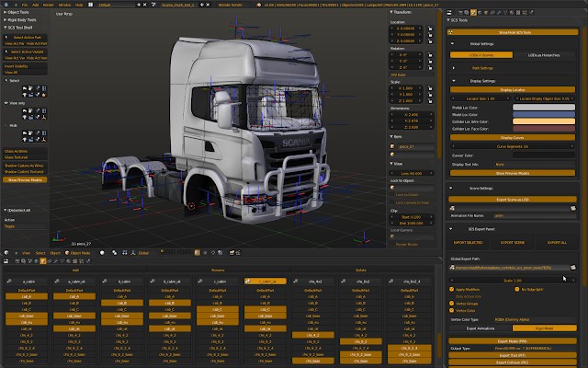Toggle Display Locators button
588x368 pixels.
[x=513, y=90]
